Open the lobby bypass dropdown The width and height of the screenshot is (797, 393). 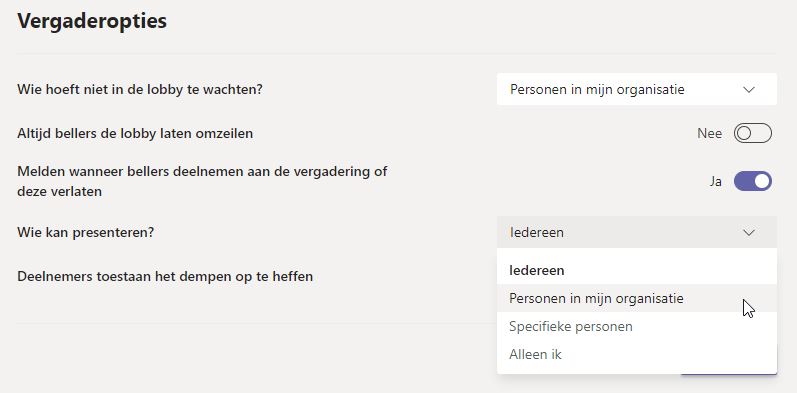click(x=636, y=89)
